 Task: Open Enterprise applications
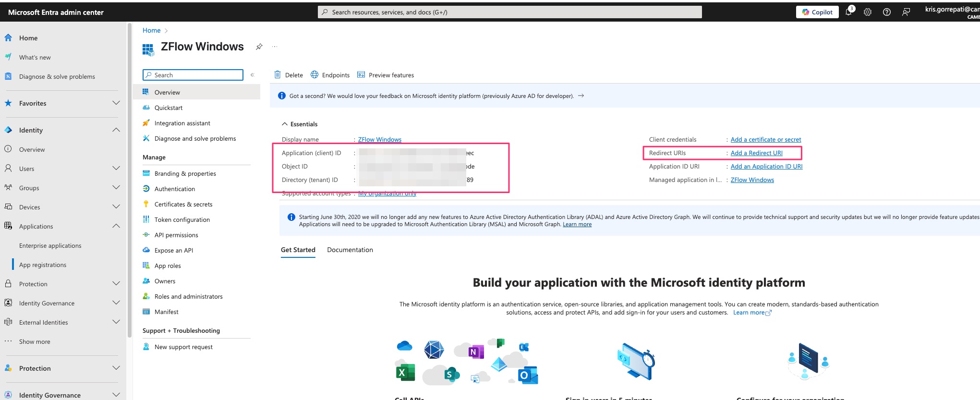pos(50,245)
